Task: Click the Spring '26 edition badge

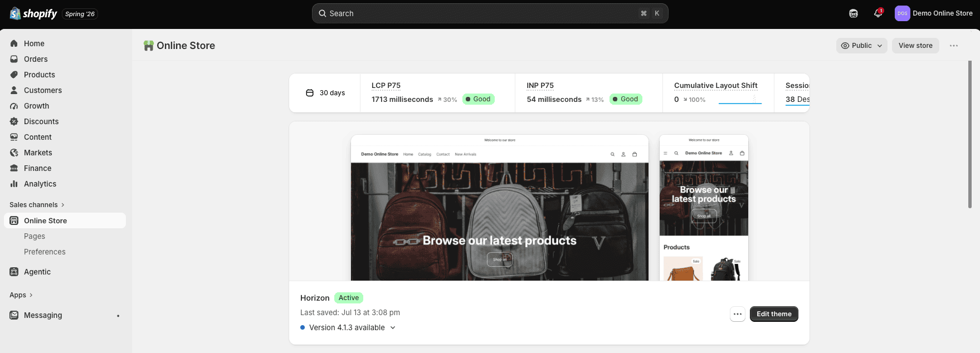Action: click(80, 14)
